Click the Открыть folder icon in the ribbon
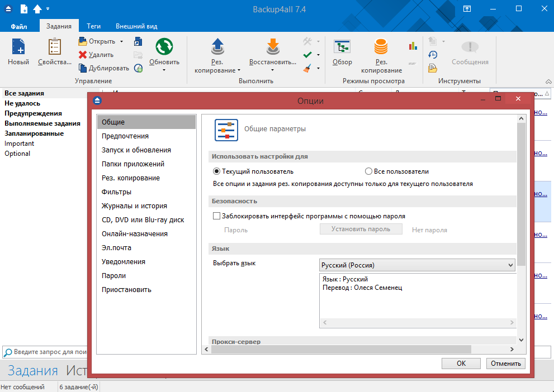554x392 pixels. (83, 41)
